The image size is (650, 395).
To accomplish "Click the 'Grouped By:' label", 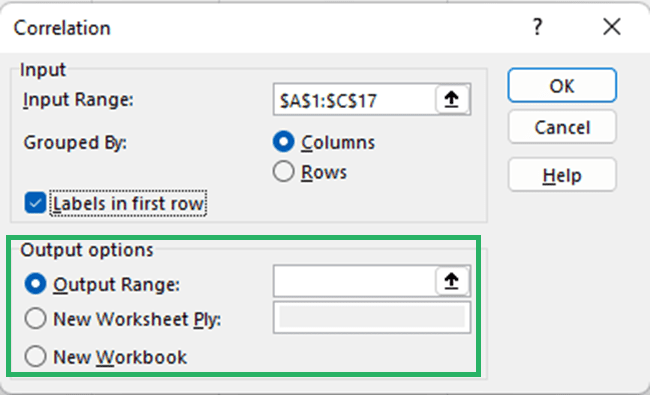I will [x=75, y=143].
